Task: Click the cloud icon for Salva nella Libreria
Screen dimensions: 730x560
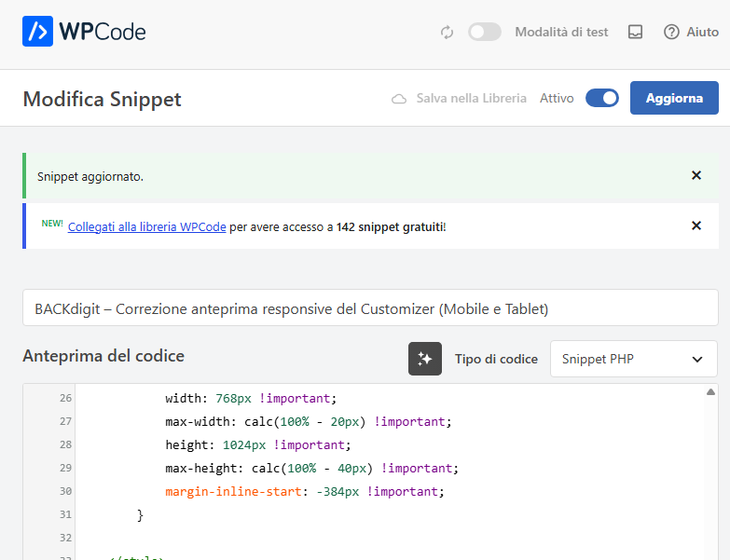Action: [x=399, y=99]
